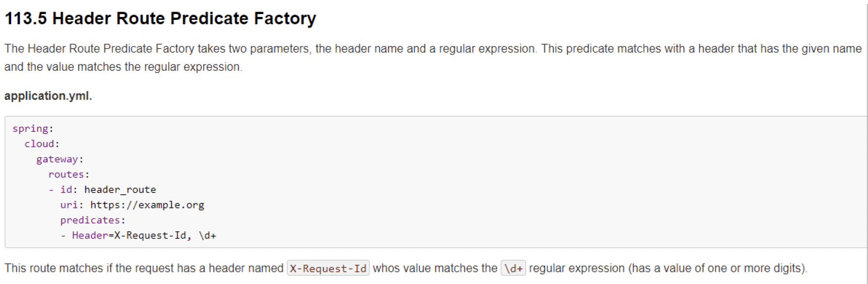Click the "https://example.org" URI value
This screenshot has height=284, width=868.
(x=147, y=205)
